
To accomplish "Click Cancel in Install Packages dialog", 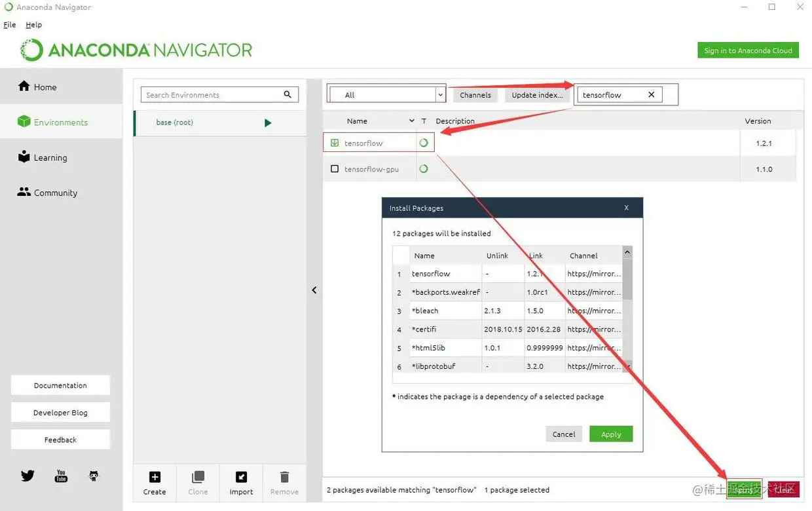I will point(564,434).
